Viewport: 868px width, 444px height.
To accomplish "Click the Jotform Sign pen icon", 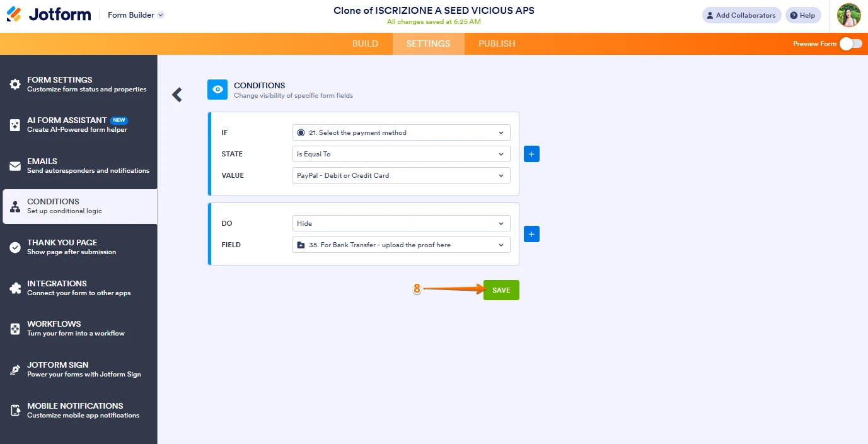I will click(15, 370).
